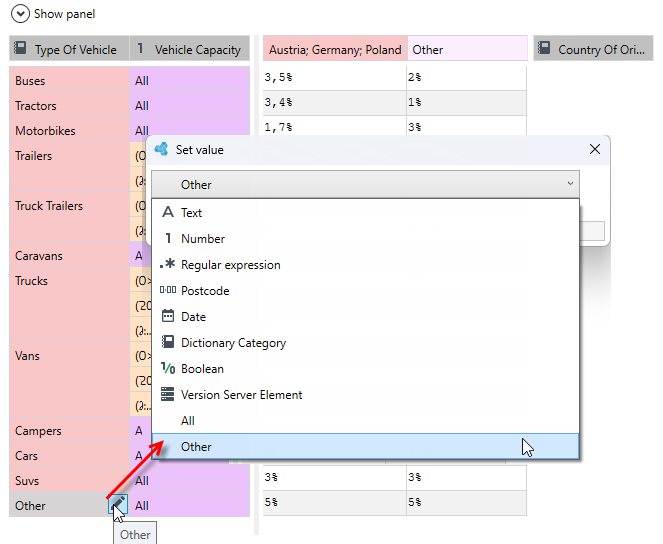This screenshot has width=663, height=544.
Task: Click the Regular expression asterisk icon
Action: (168, 264)
